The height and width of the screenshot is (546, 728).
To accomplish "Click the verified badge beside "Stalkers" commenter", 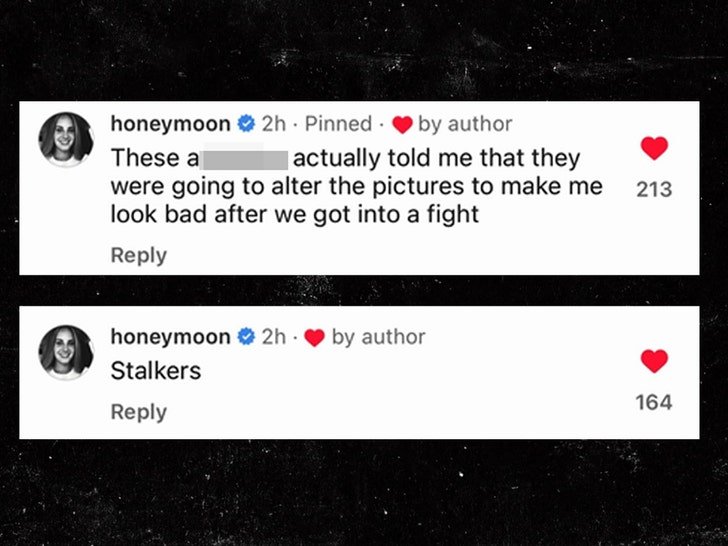I will coord(246,337).
